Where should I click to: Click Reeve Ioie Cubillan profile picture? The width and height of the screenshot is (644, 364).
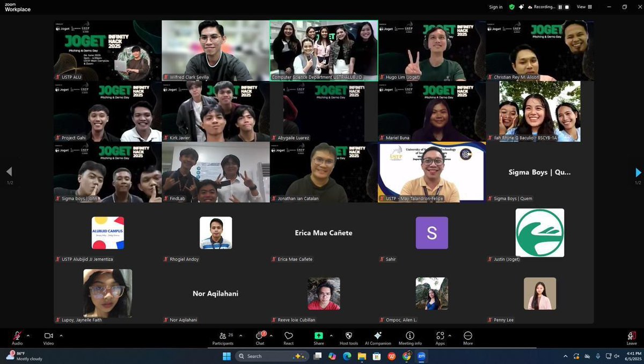pos(324,293)
